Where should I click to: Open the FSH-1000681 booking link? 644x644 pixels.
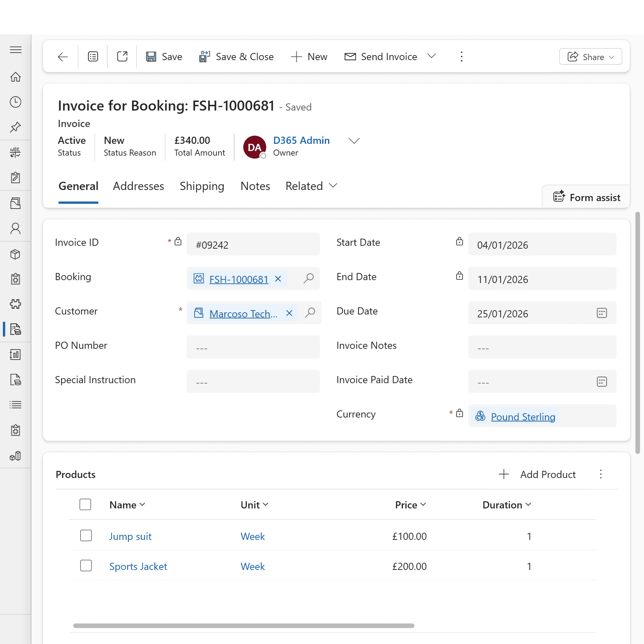(x=239, y=279)
